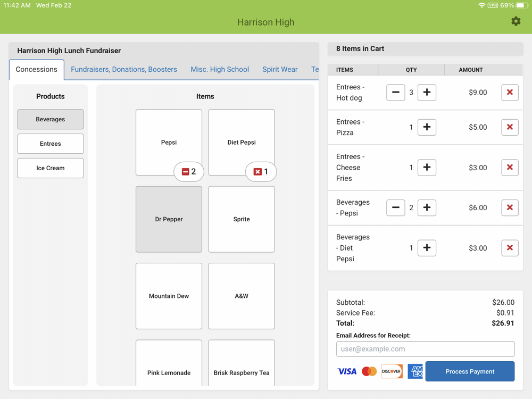Increase cart Pepsi quantity with plus button
Image resolution: width=532 pixels, height=399 pixels.
click(427, 207)
